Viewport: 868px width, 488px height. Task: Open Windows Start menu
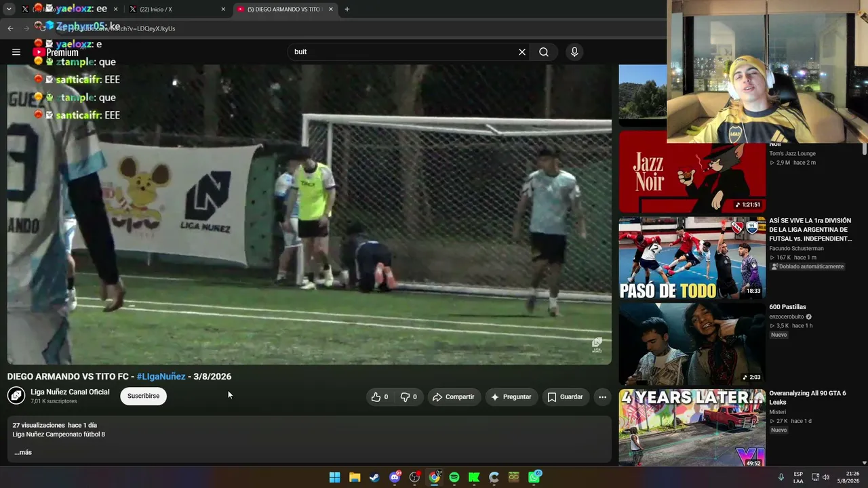pyautogui.click(x=335, y=477)
